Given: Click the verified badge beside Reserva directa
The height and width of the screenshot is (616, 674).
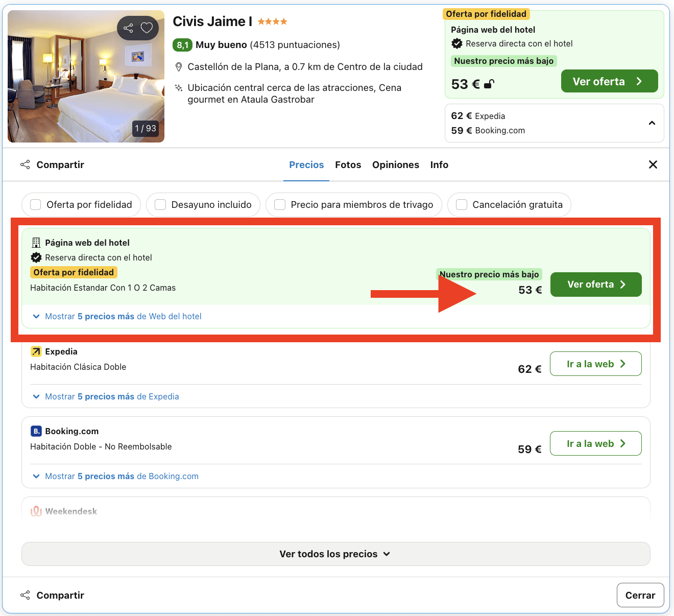Looking at the screenshot, I should pos(36,257).
